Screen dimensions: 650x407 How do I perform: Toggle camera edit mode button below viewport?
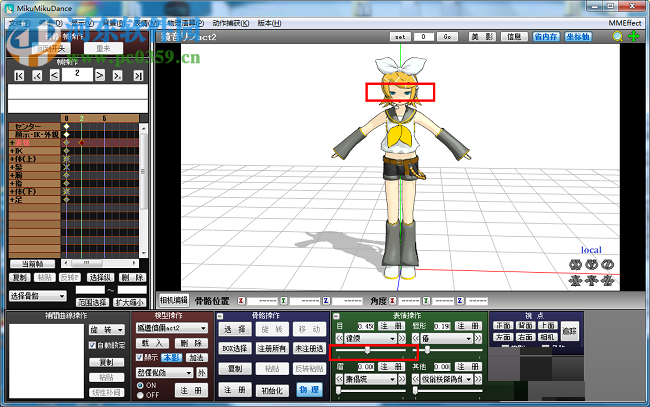[x=174, y=300]
